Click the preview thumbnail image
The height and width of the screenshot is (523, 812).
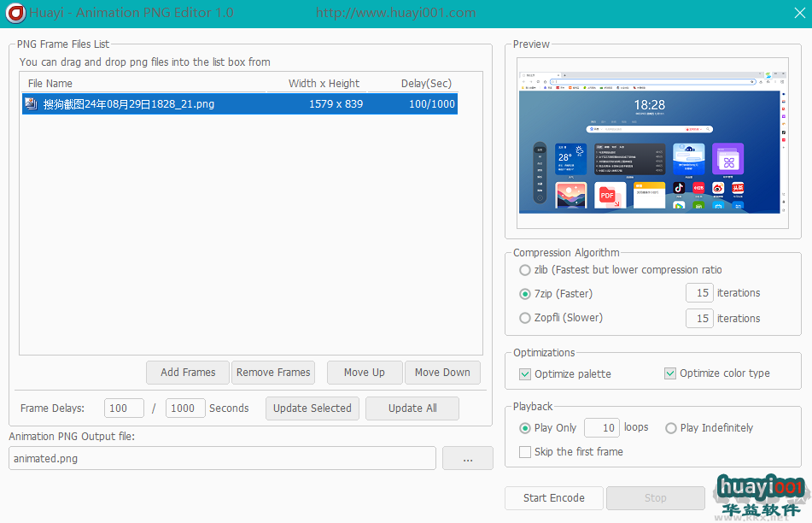pos(652,143)
